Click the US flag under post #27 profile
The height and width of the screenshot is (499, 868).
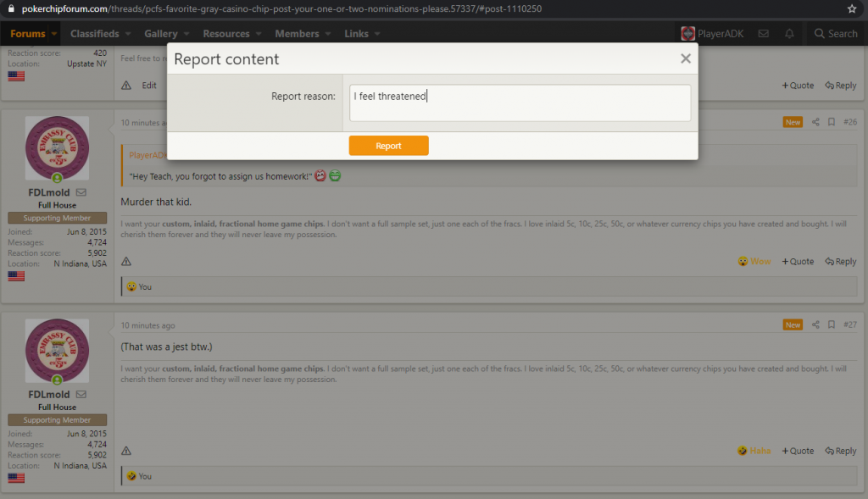[x=16, y=478]
